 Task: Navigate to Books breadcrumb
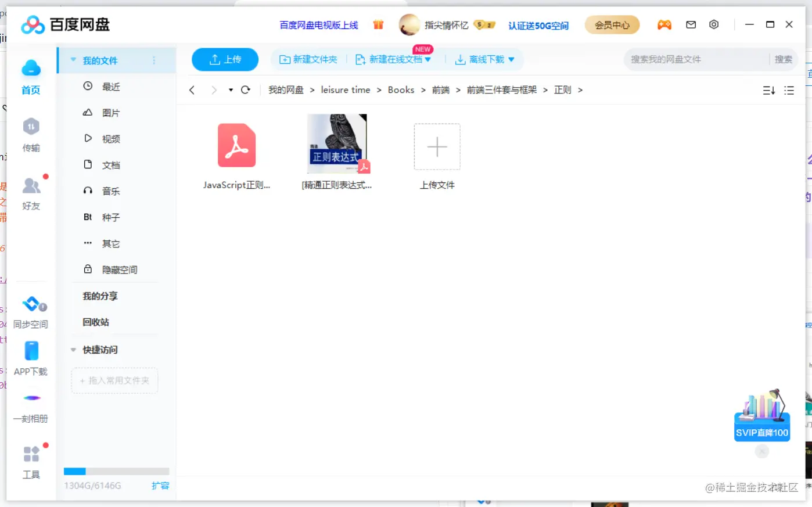(x=401, y=90)
